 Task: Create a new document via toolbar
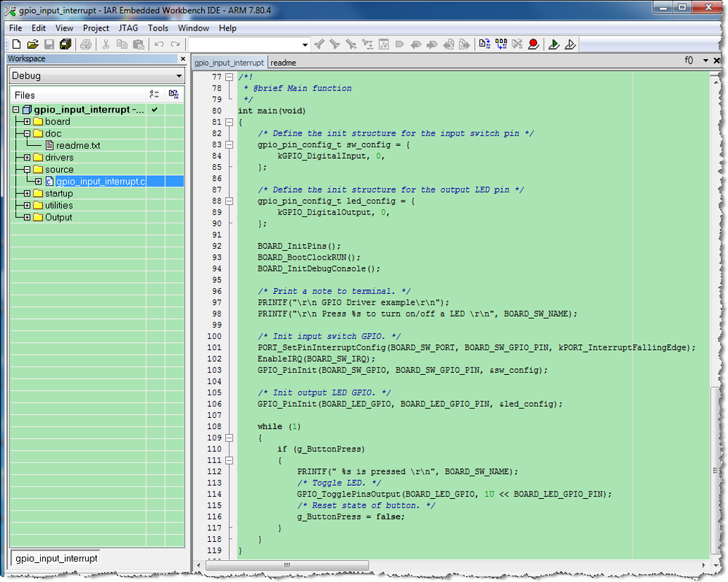(17, 44)
